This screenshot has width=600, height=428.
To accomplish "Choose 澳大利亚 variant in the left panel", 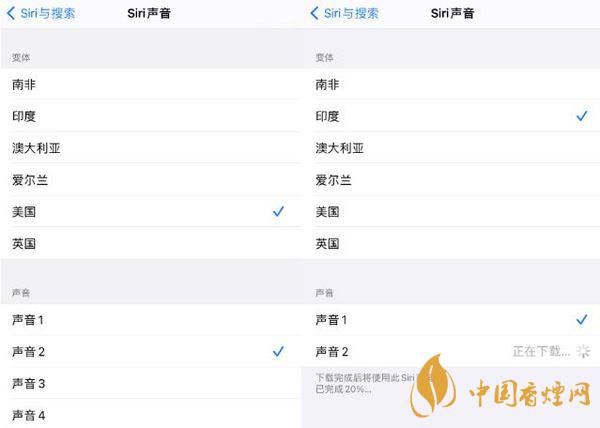I will coord(35,148).
